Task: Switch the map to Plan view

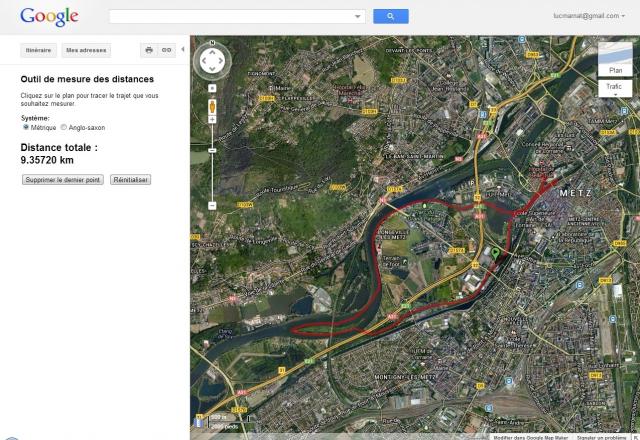Action: [615, 59]
